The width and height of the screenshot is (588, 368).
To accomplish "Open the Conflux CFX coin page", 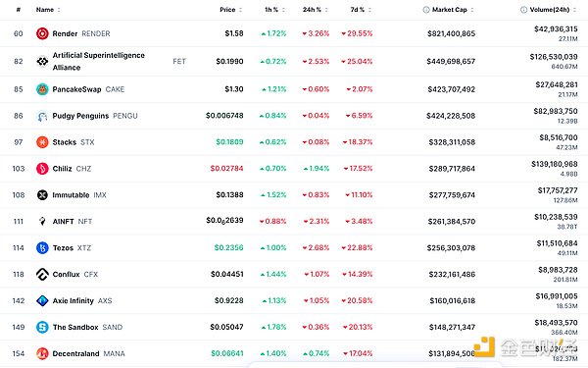I will 75,275.
